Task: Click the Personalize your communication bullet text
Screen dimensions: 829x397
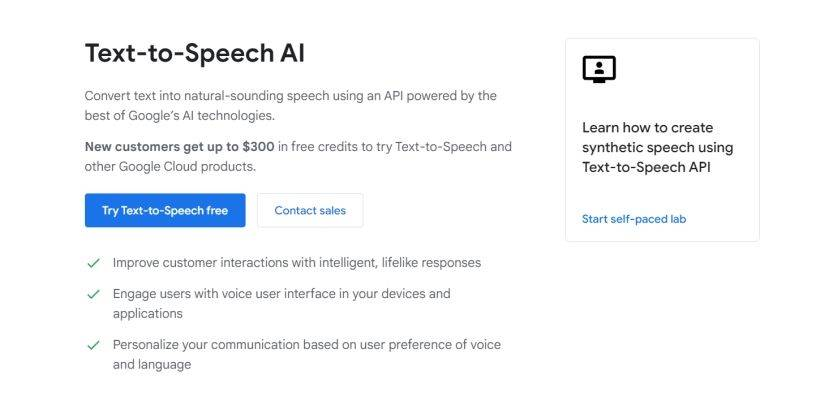Action: [307, 355]
